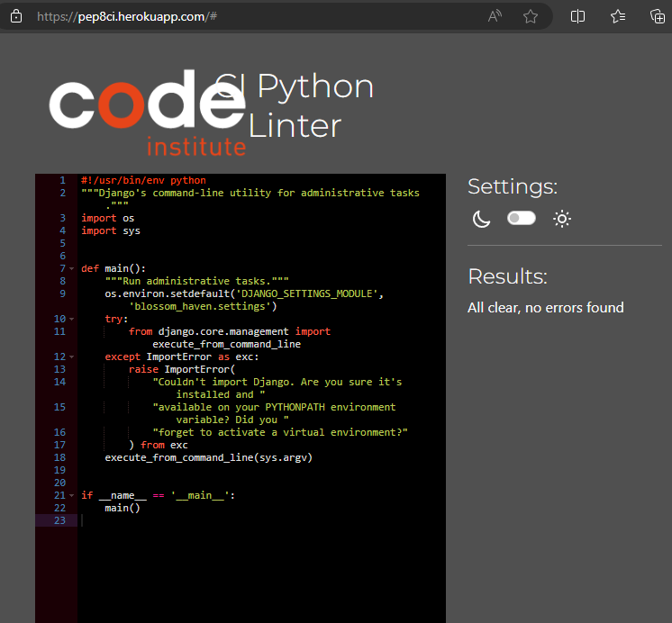Click 'All clear, no errors found' result

click(x=546, y=308)
